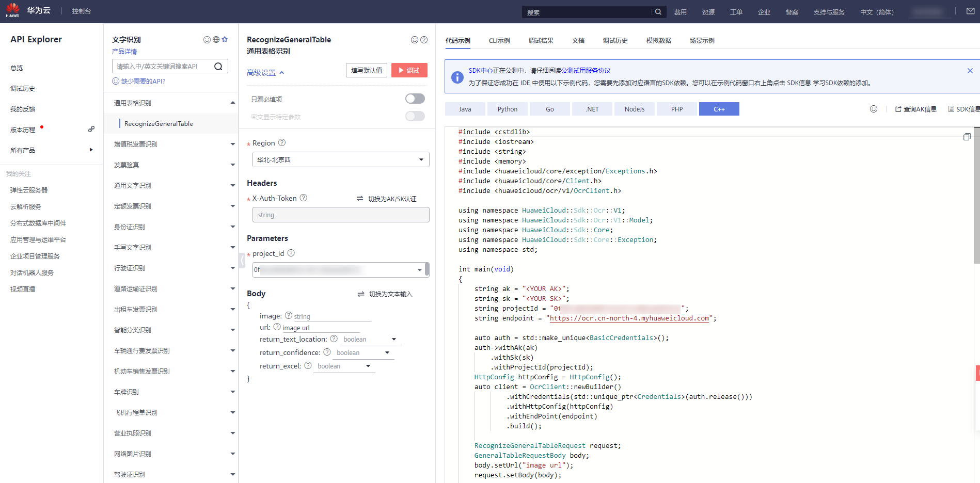The height and width of the screenshot is (483, 980).
Task: Open the 中文 (简体) language menu
Action: [x=877, y=12]
